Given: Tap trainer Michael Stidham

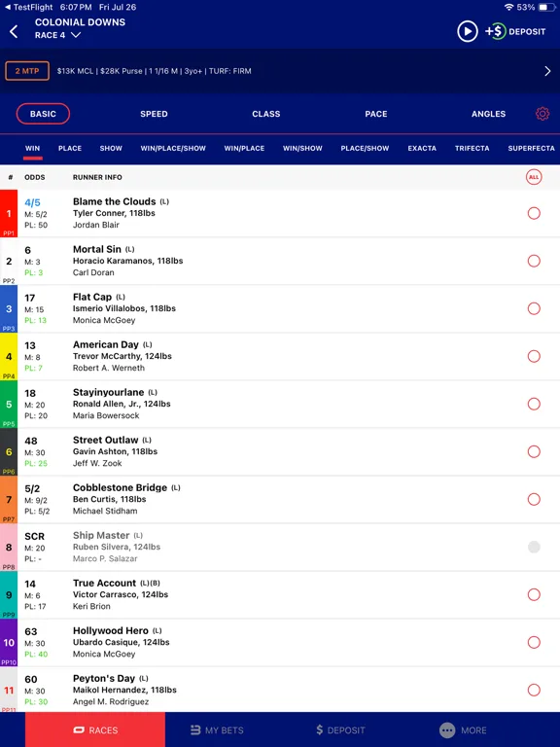Looking at the screenshot, I should (105, 512).
